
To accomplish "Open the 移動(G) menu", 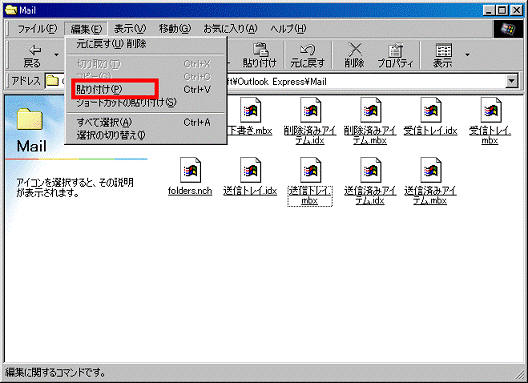I will (175, 29).
